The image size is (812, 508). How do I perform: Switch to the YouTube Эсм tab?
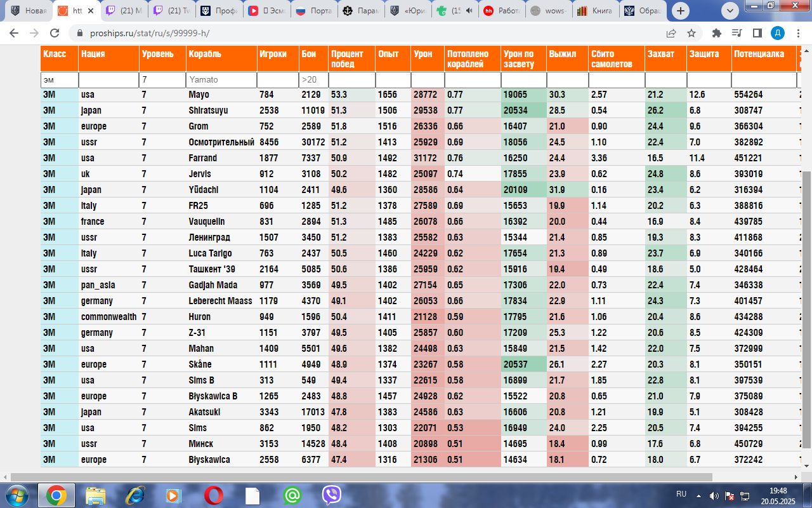pyautogui.click(x=267, y=11)
